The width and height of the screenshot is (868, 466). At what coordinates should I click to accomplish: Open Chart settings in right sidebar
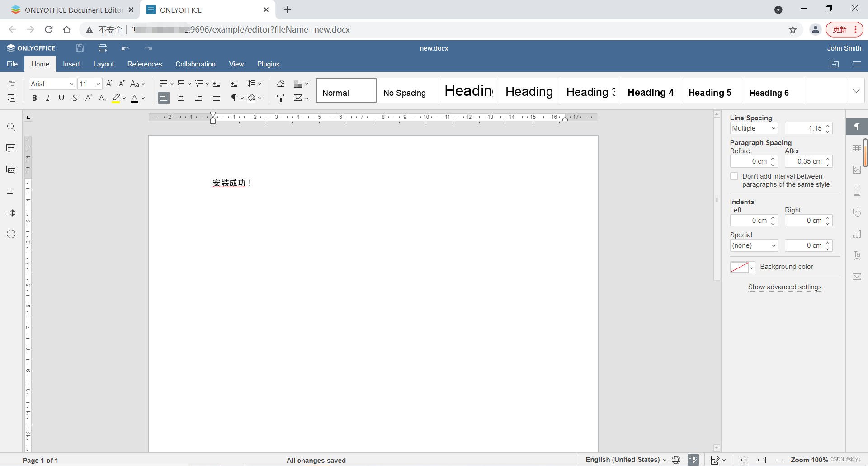coord(857,234)
